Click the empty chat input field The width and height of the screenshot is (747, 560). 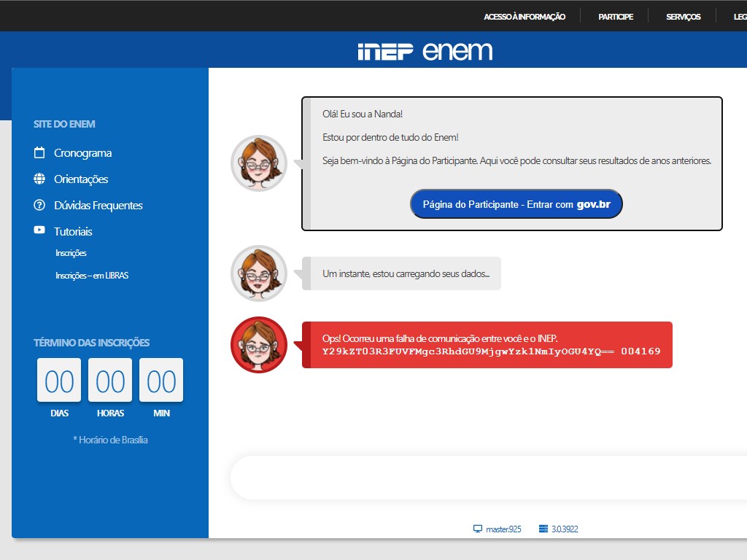point(489,478)
